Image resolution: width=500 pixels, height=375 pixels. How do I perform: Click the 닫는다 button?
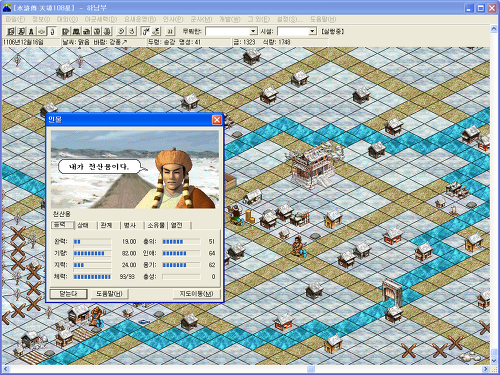click(x=68, y=294)
